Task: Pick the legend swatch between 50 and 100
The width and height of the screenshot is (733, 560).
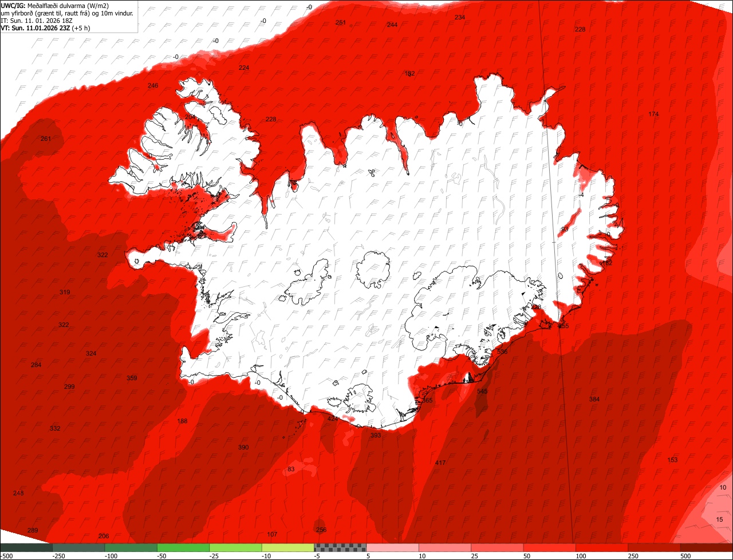Action: click(549, 547)
